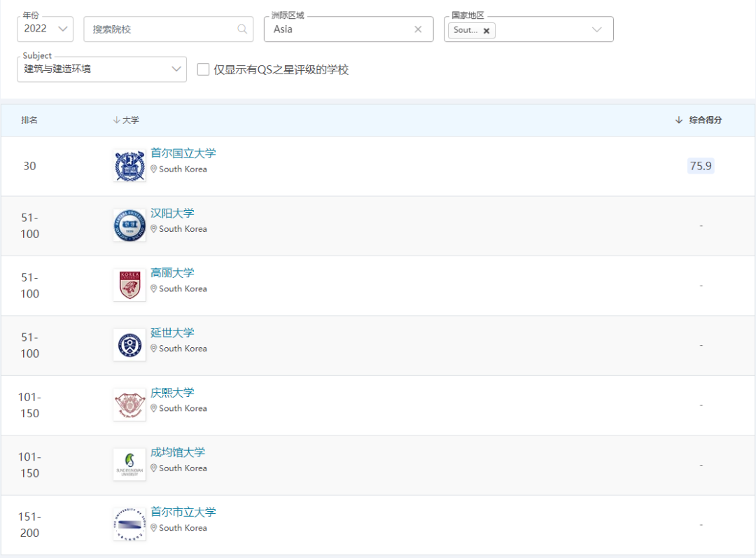Sort by 大学 column header
Image resolution: width=756 pixels, height=558 pixels.
click(126, 120)
